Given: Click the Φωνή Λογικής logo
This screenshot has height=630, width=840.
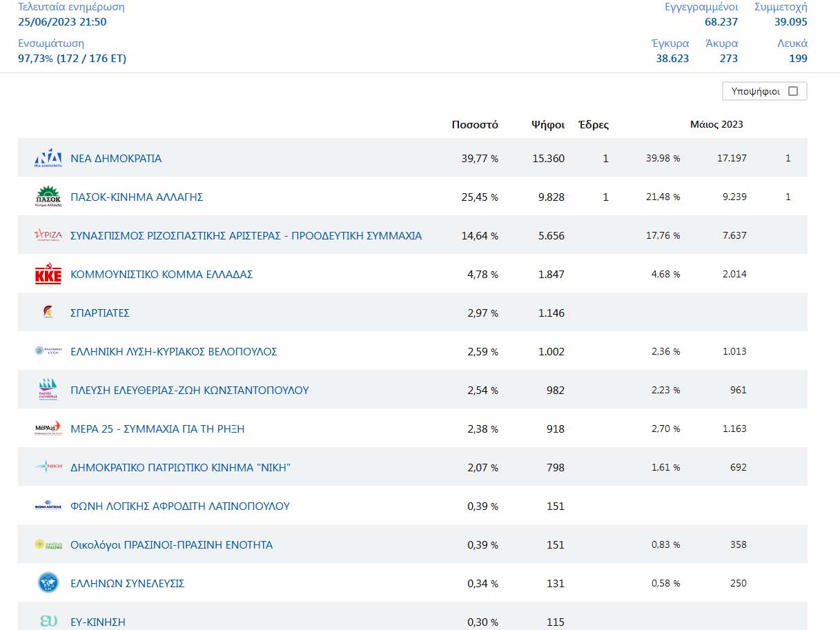Looking at the screenshot, I should 48,506.
